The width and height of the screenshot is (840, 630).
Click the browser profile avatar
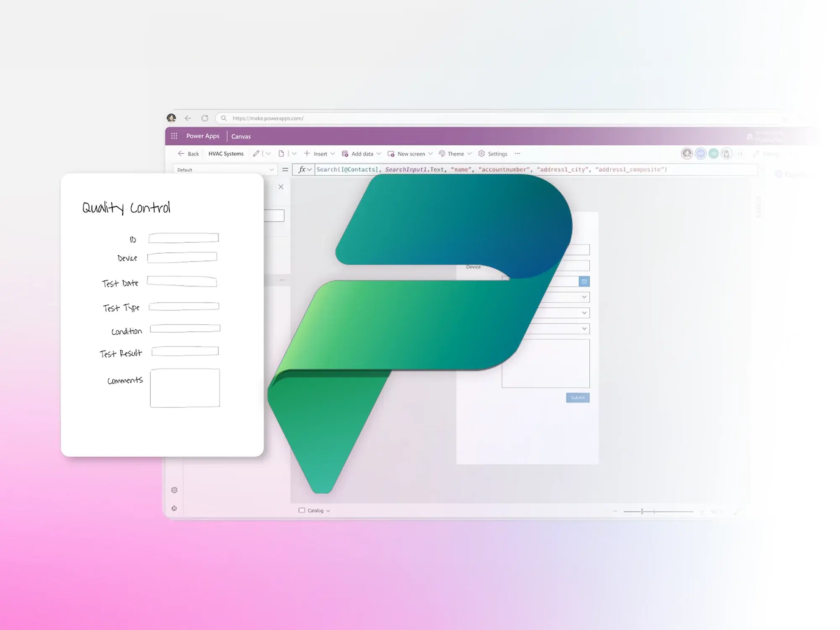coord(171,118)
